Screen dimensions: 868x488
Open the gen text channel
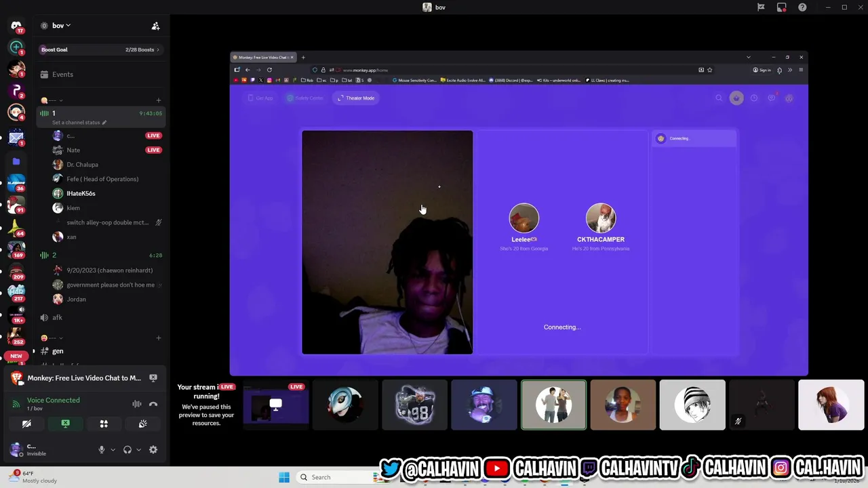[100, 351]
